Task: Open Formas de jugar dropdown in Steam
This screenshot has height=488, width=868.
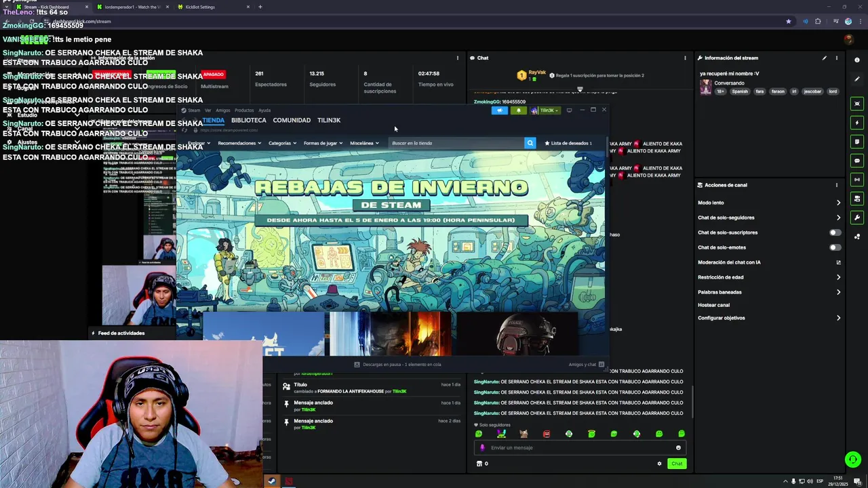Action: 323,143
